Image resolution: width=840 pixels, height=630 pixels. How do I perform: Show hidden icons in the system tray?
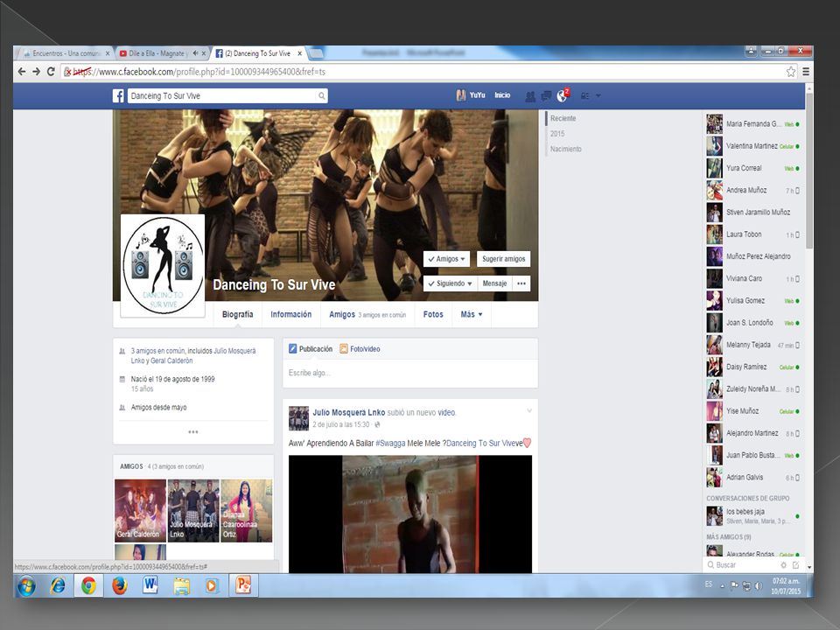(x=723, y=586)
